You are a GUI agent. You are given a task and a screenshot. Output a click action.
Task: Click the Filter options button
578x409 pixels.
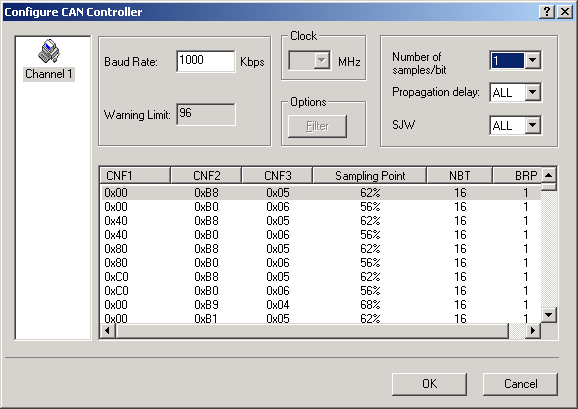[x=317, y=126]
